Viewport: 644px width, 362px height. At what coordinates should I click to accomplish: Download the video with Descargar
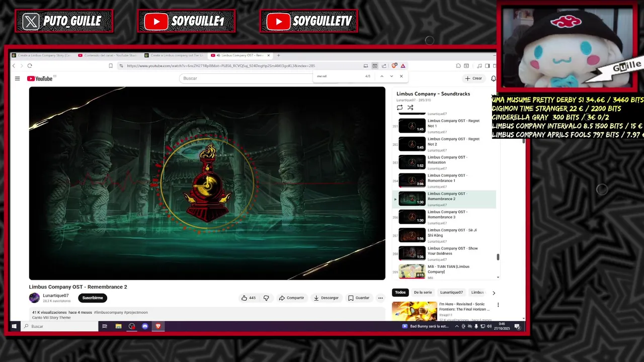(326, 298)
